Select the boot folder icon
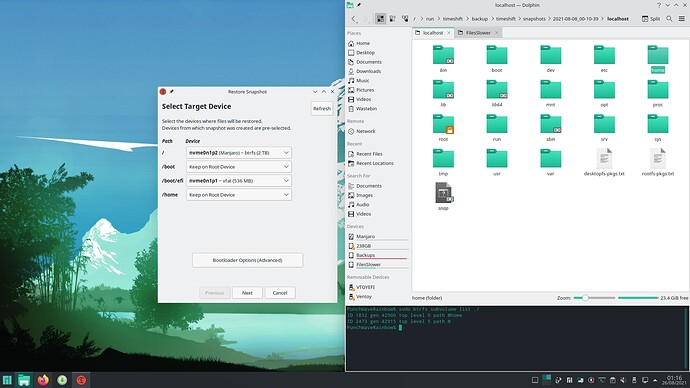690x388 pixels. [x=497, y=55]
